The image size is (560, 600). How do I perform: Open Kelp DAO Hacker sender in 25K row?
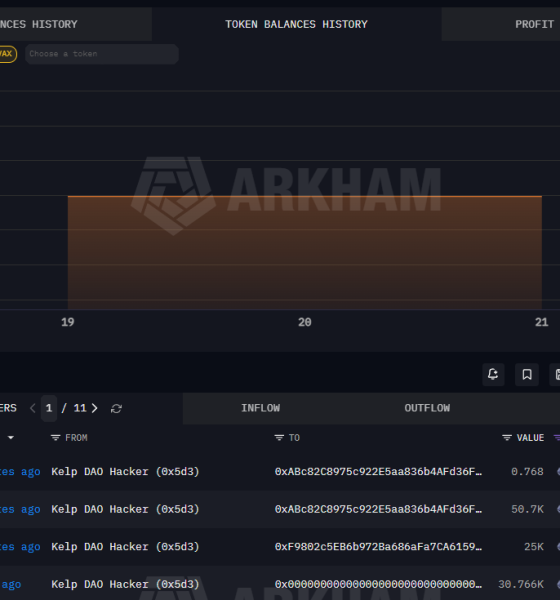coord(125,546)
